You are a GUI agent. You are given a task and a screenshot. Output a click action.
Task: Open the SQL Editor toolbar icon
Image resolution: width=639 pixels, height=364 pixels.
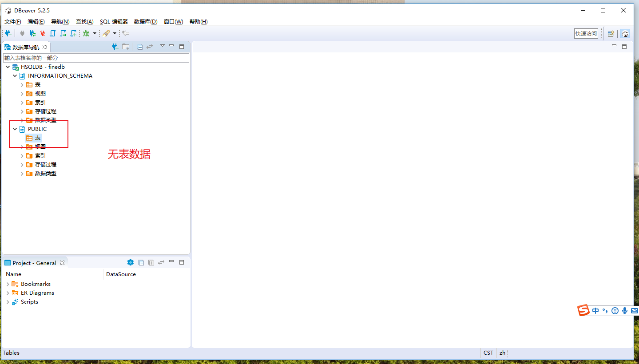[x=53, y=33]
